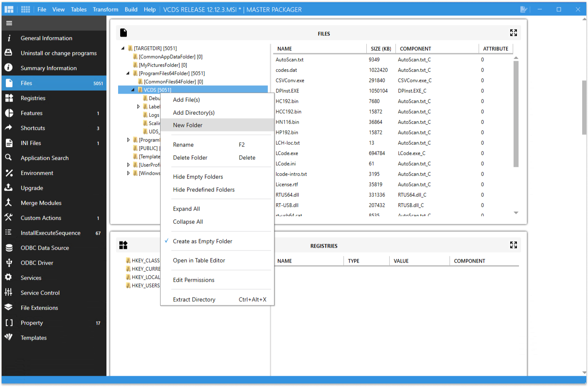588x387 pixels.
Task: Click the Registries sidebar icon
Action: point(9,98)
